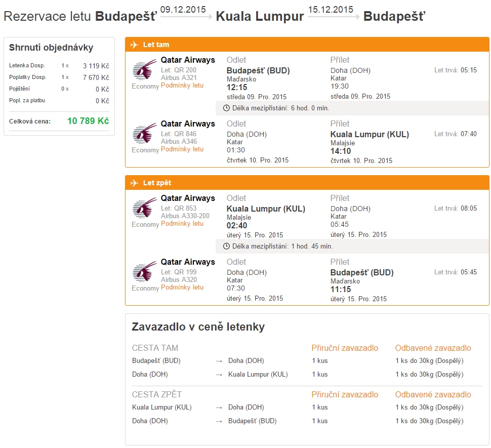Click the flight number 'Let: QR 853'
The width and height of the screenshot is (491, 448).
[179, 209]
